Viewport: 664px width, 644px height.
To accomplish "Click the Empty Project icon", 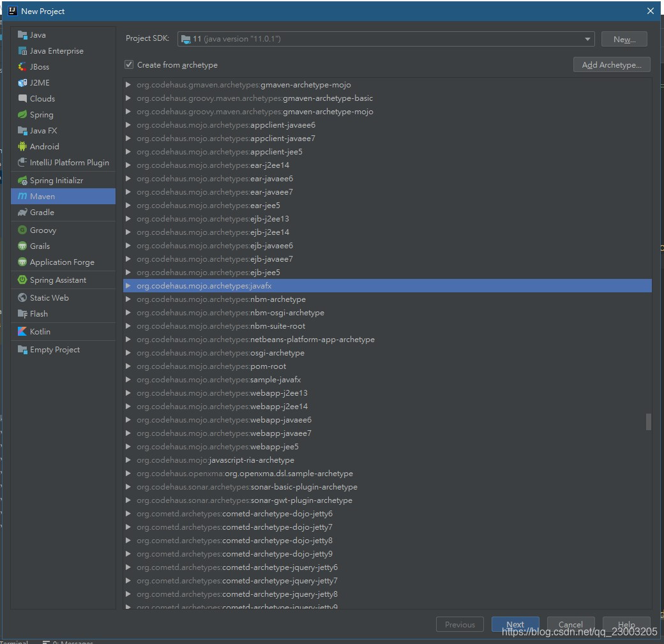I will point(22,350).
